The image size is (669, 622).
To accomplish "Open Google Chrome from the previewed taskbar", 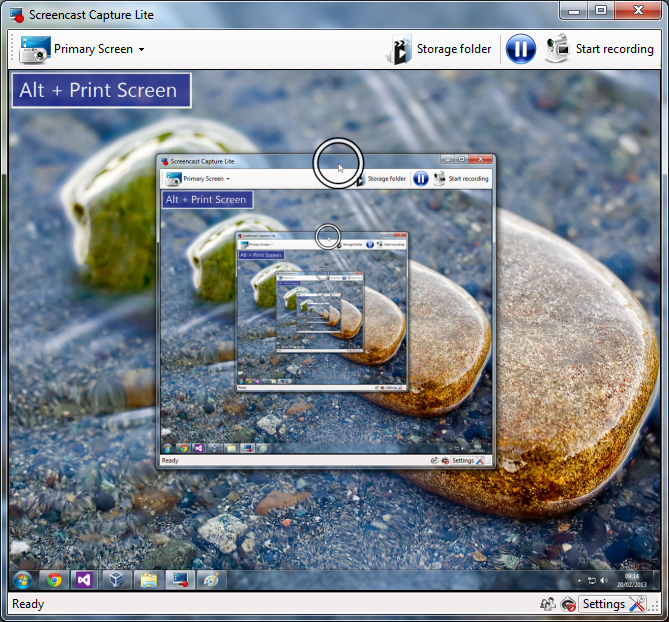I will (x=54, y=580).
